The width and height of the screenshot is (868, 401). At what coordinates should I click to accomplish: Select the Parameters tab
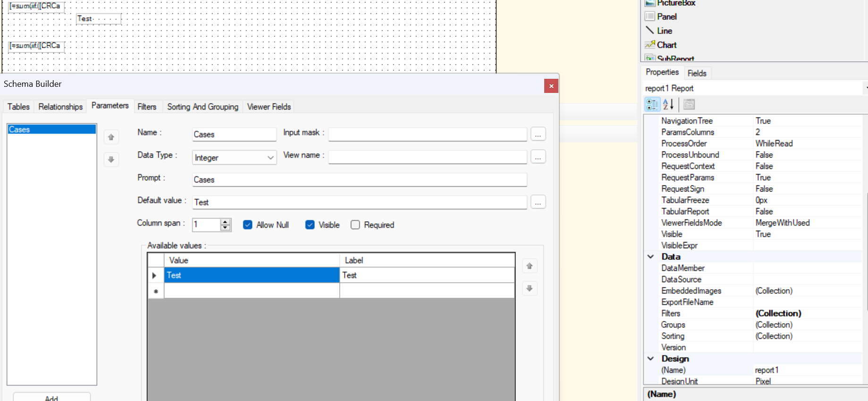110,106
